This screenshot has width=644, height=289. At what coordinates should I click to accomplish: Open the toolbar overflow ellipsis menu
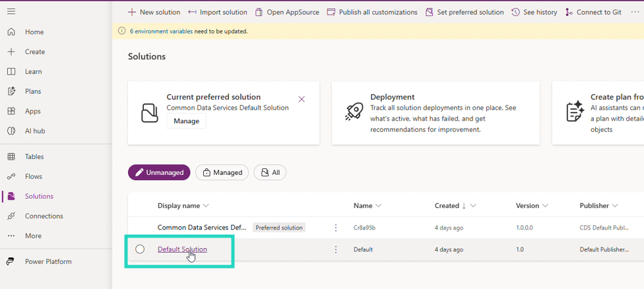tap(635, 12)
